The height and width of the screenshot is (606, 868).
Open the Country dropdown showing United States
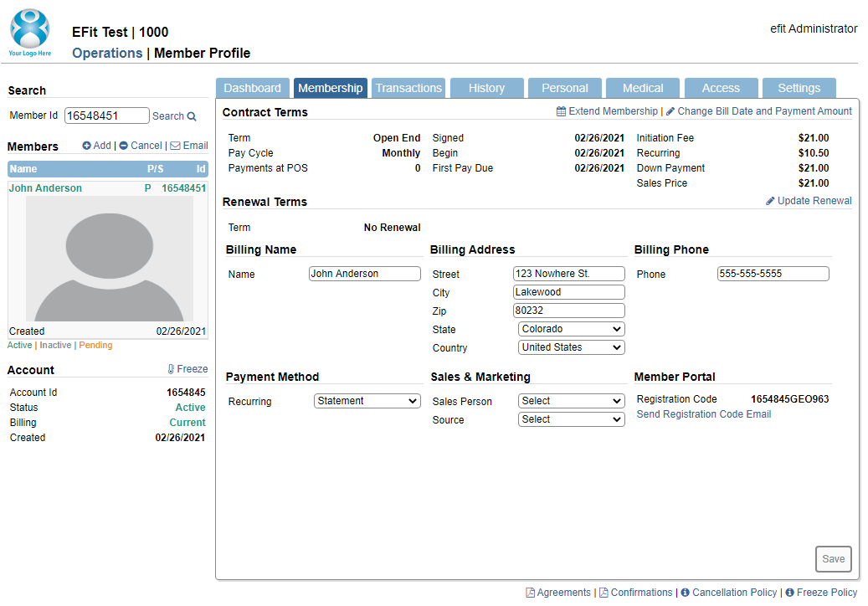572,347
